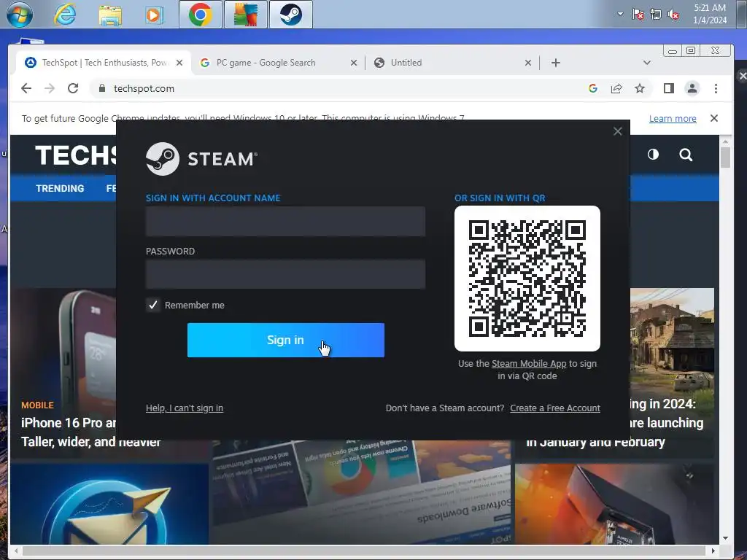Click the page vertical scrollbar thumb

[x=725, y=157]
